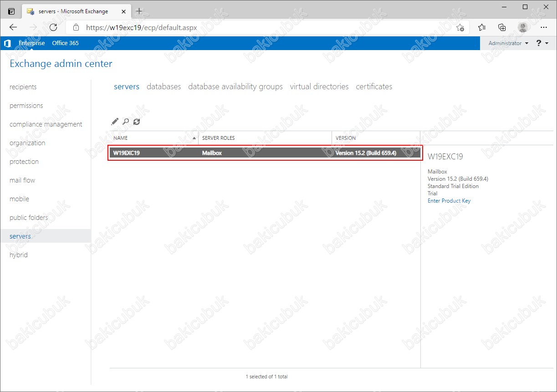Click Standard Trial Edition text in details pane

453,186
